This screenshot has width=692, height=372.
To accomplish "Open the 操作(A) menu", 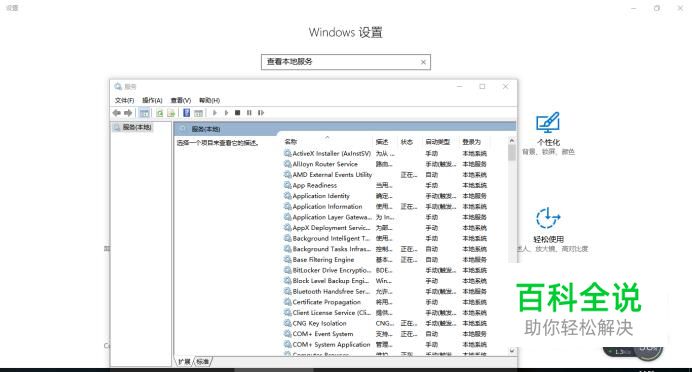I will click(x=152, y=100).
